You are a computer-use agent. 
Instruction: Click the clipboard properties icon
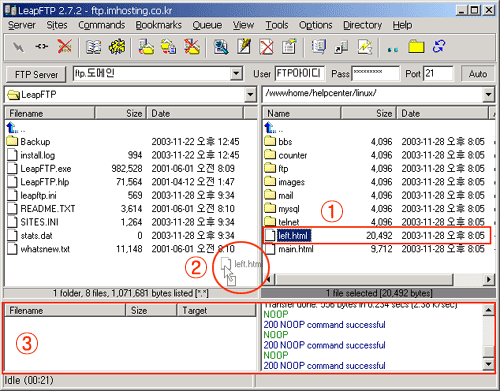(x=289, y=46)
